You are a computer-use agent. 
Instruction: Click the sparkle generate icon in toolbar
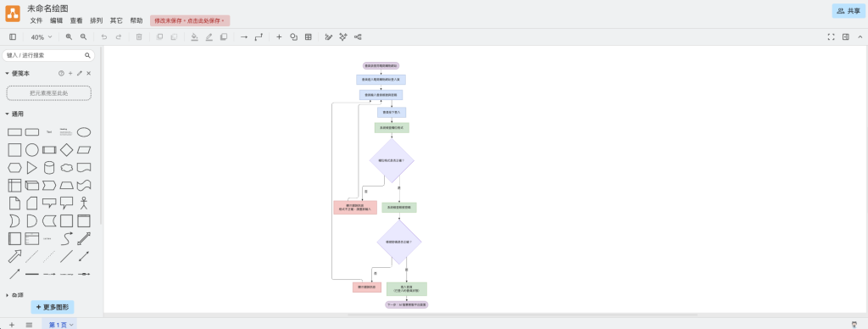click(343, 37)
